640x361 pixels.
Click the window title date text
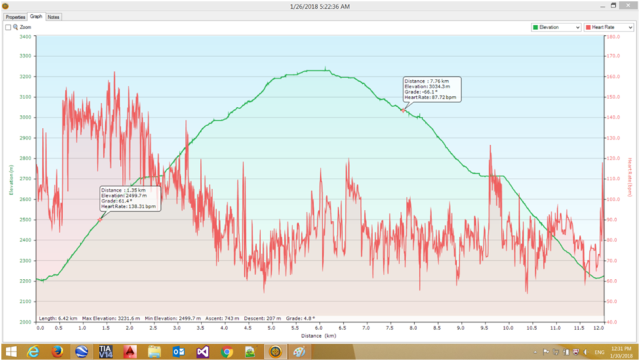[x=320, y=7]
